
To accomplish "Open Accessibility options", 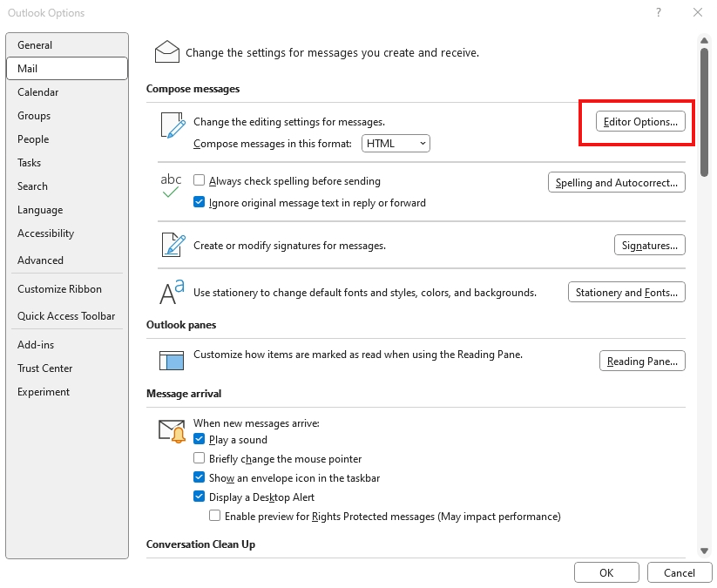I will pyautogui.click(x=67, y=233).
